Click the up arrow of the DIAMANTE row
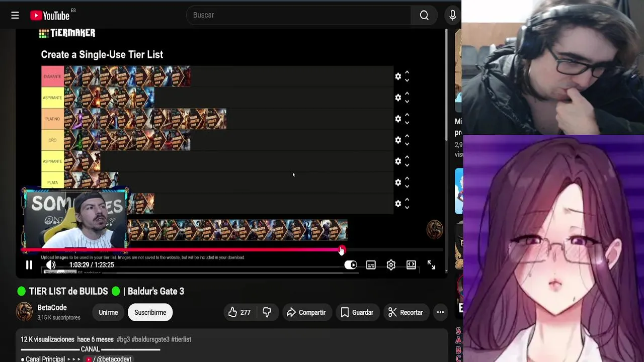The width and height of the screenshot is (644, 362). [407, 72]
